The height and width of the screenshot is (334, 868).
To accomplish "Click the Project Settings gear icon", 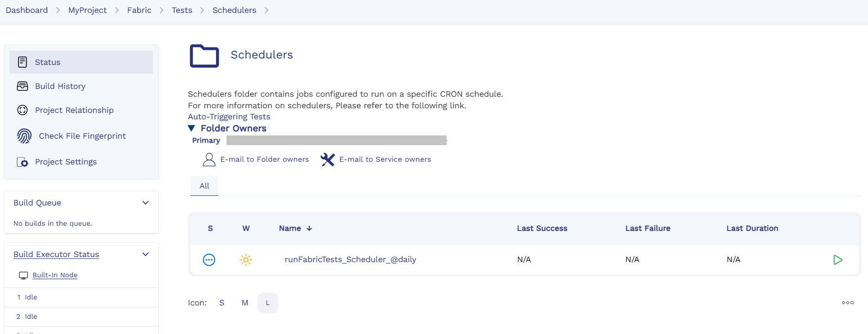I will coord(23,162).
